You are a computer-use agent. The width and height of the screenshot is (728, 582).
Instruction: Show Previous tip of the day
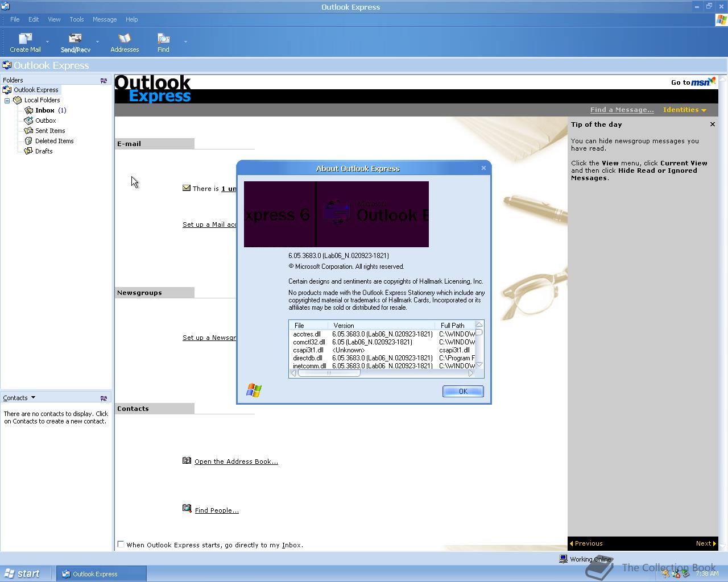(586, 543)
